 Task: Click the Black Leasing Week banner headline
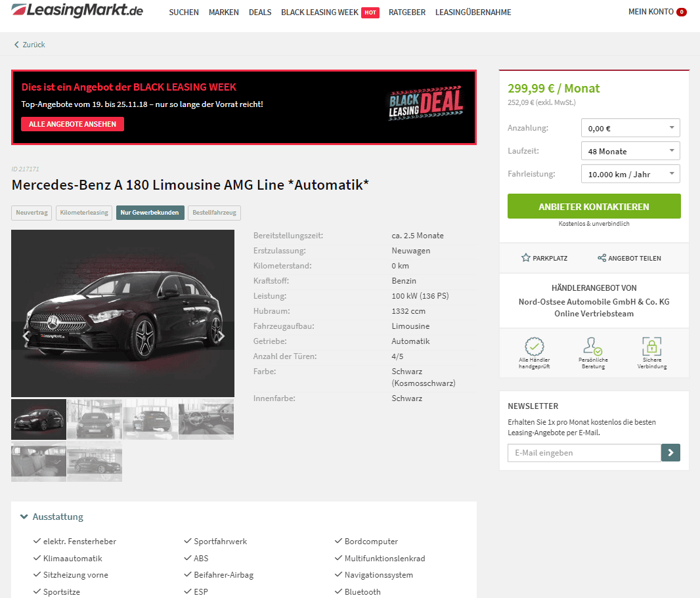point(129,87)
